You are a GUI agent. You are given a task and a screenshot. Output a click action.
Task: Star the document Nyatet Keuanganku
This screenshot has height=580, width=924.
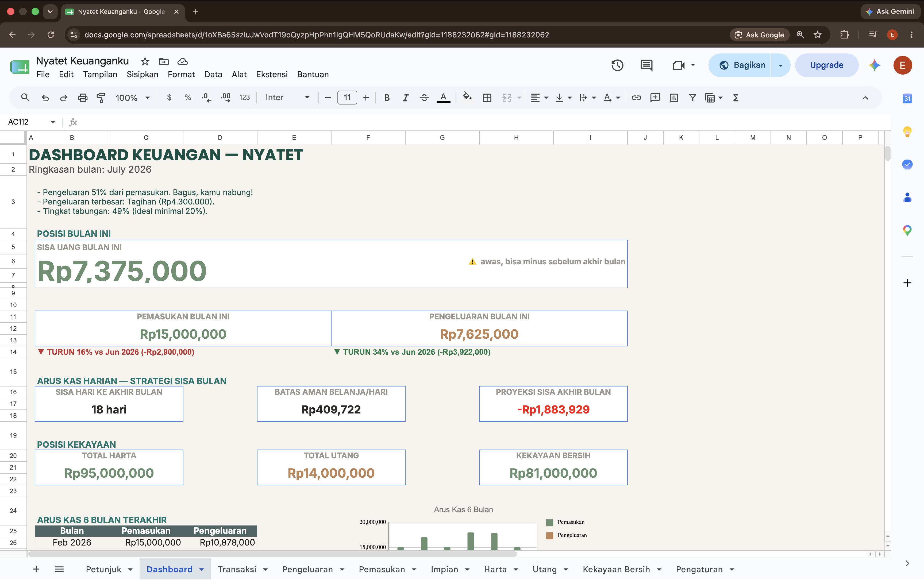pyautogui.click(x=145, y=61)
